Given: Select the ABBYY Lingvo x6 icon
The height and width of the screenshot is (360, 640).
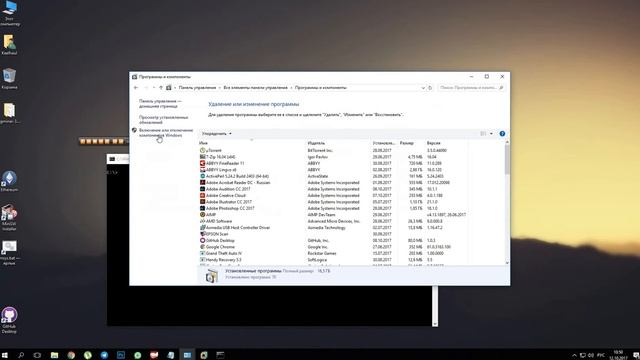Looking at the screenshot, I should pos(202,170).
